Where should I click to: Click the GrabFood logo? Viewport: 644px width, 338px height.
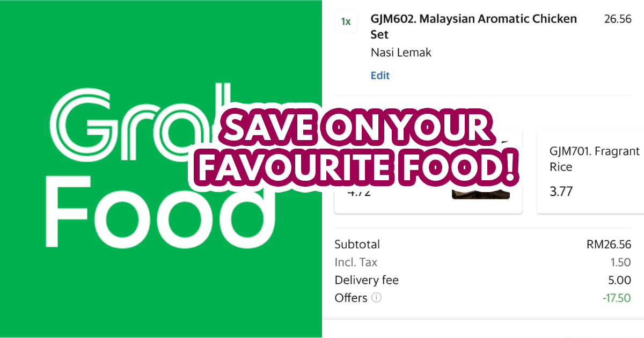click(161, 169)
